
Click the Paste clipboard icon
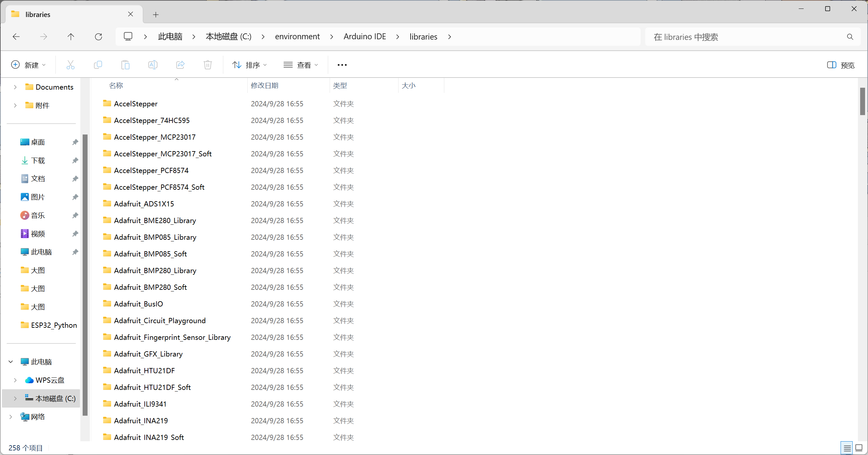click(125, 65)
